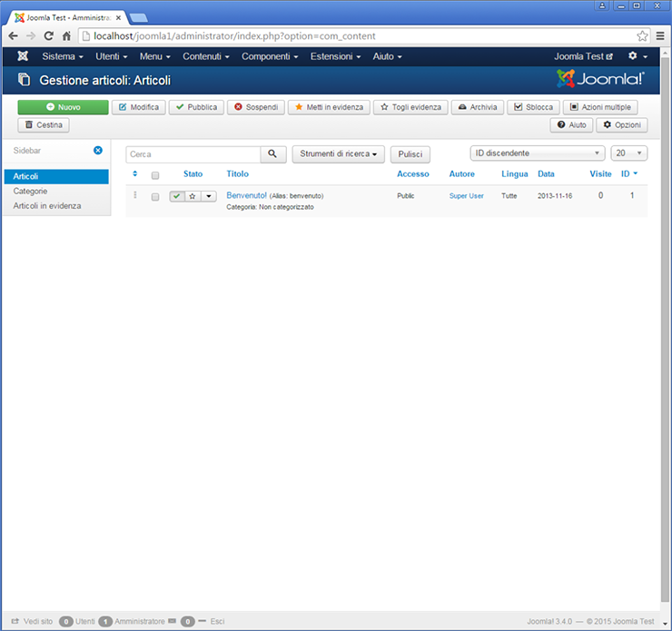Open a new browser tab
The width and height of the screenshot is (672, 631).
click(138, 17)
